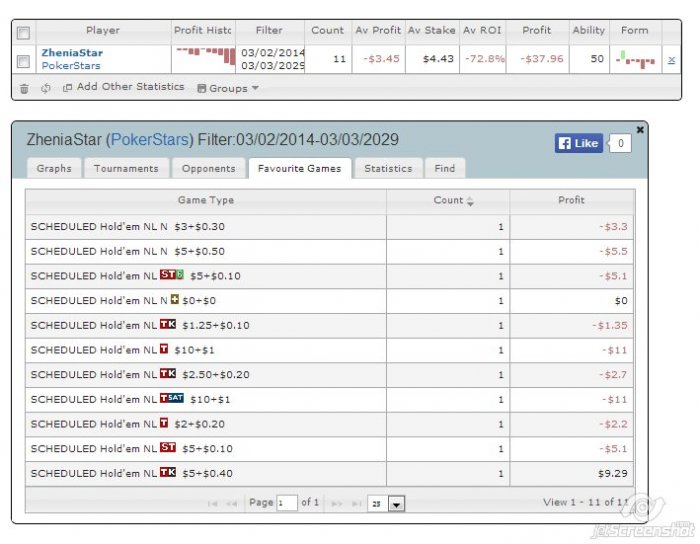Toggle the ZheniaStar row checkbox

(x=23, y=61)
